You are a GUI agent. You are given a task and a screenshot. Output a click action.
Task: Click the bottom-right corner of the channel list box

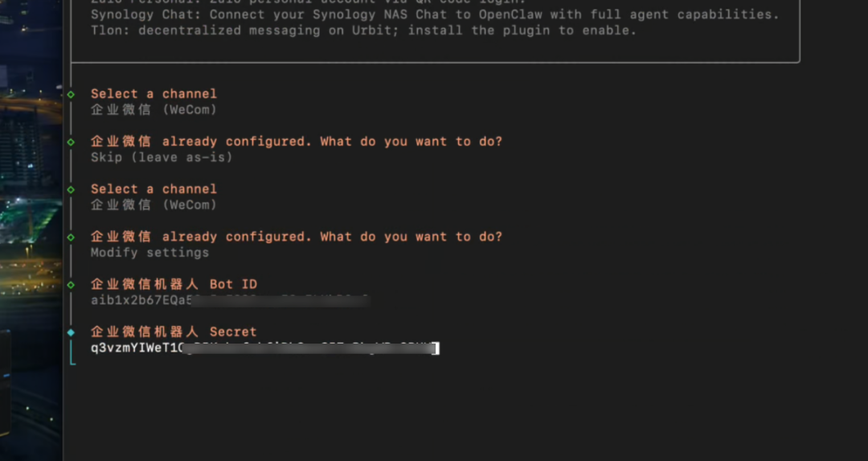point(799,61)
